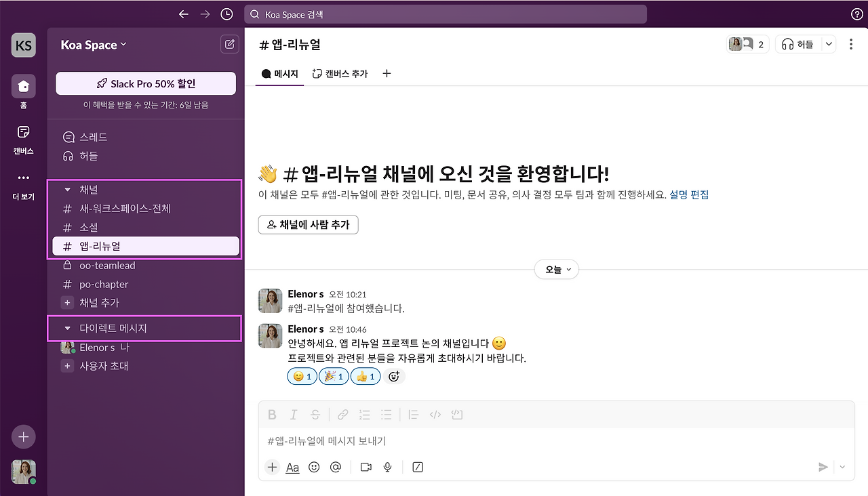The width and height of the screenshot is (868, 496).
Task: Toggle the Aa formatting bar in composer
Action: coord(292,467)
